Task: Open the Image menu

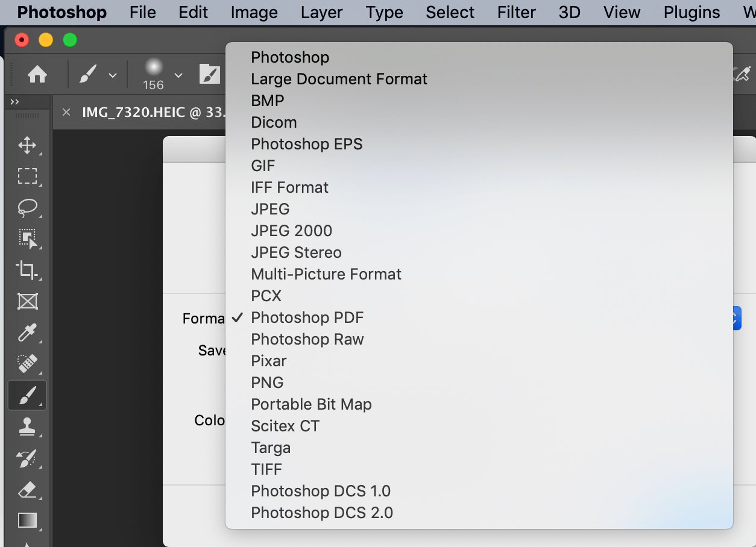Action: pos(254,12)
